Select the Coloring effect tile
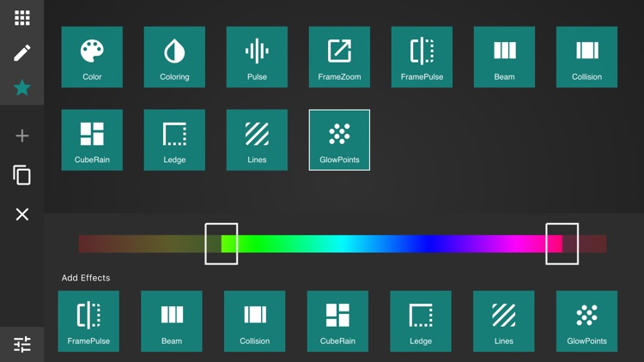Screen dimensions: 644x362 [x=174, y=57]
